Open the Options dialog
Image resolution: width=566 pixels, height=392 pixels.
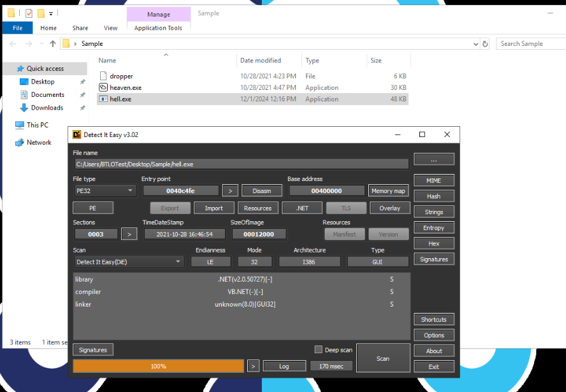[434, 335]
